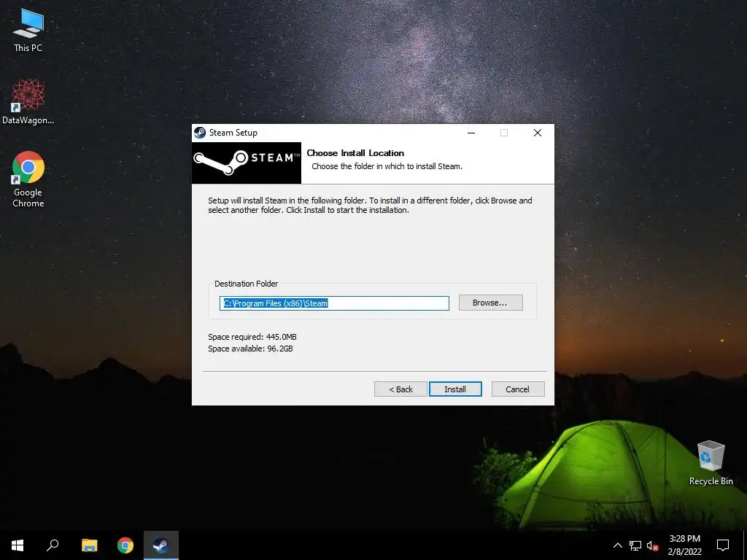Click the Steam icon in title bar
The image size is (747, 560).
click(x=200, y=133)
